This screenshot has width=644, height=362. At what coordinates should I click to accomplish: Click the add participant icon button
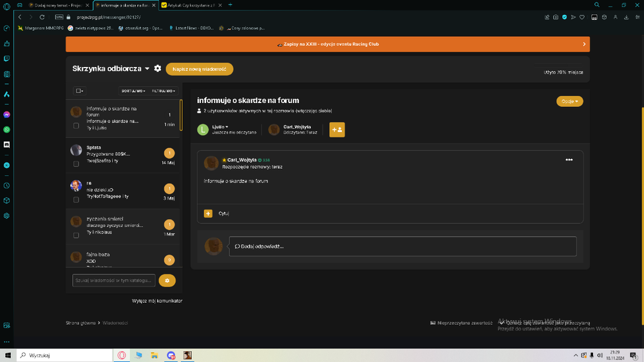[337, 130]
